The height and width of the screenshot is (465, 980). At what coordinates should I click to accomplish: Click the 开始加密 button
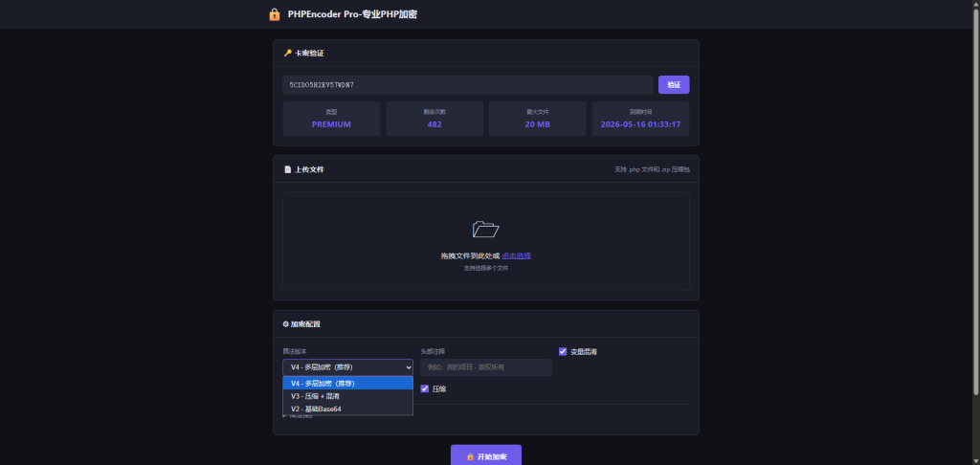coord(486,456)
